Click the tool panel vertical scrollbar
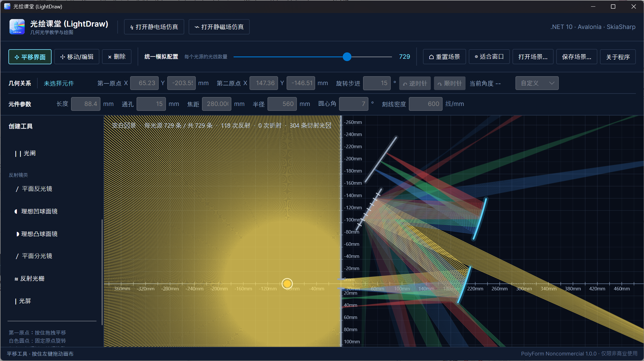 102,272
